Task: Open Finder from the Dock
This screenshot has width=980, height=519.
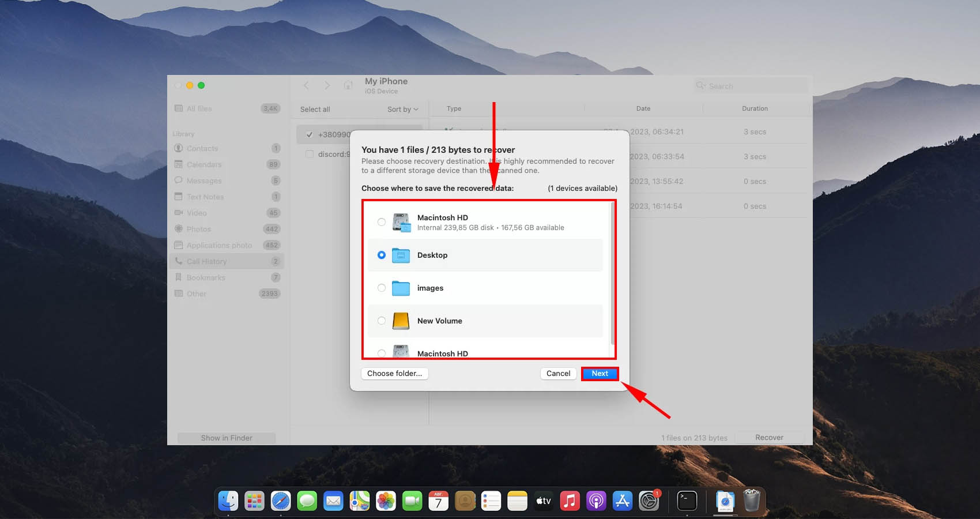Action: pyautogui.click(x=228, y=501)
